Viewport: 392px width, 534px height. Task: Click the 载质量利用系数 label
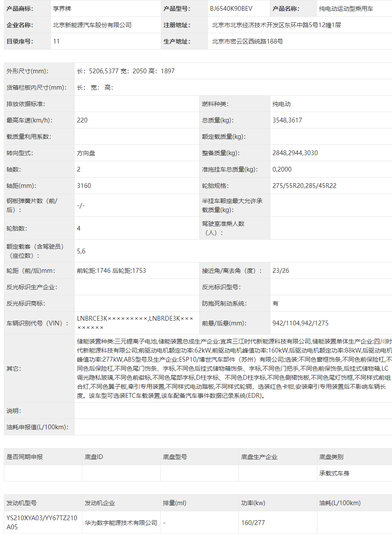click(29, 137)
